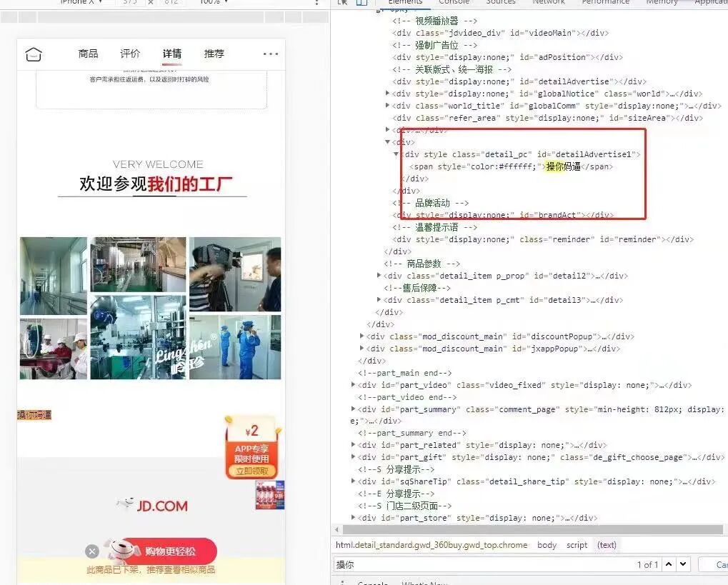The height and width of the screenshot is (585, 728).
Task: Expand the part_store div node
Action: [354, 517]
